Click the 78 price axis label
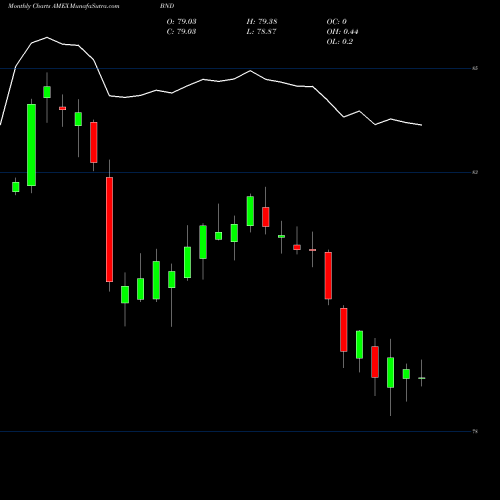Image resolution: width=500 pixels, height=500 pixels. tap(475, 431)
